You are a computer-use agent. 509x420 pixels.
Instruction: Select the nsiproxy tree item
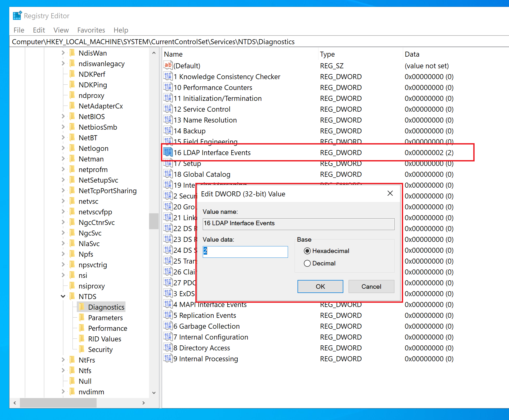pos(92,286)
